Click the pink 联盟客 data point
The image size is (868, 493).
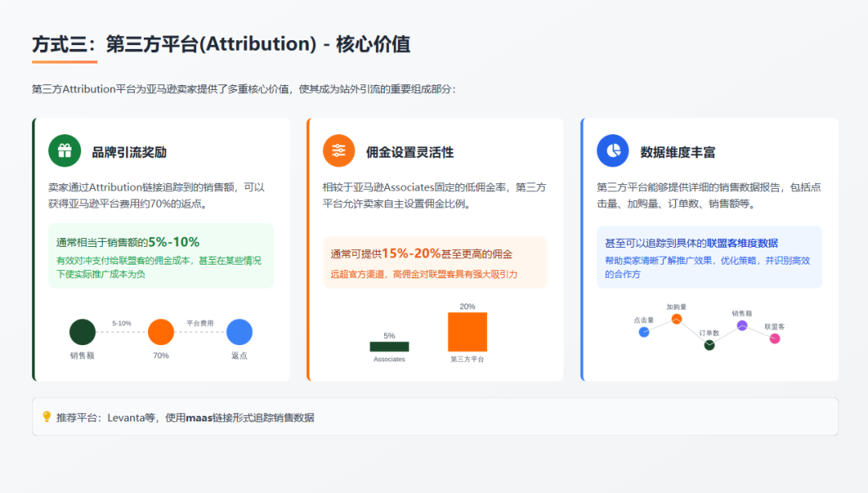point(775,339)
